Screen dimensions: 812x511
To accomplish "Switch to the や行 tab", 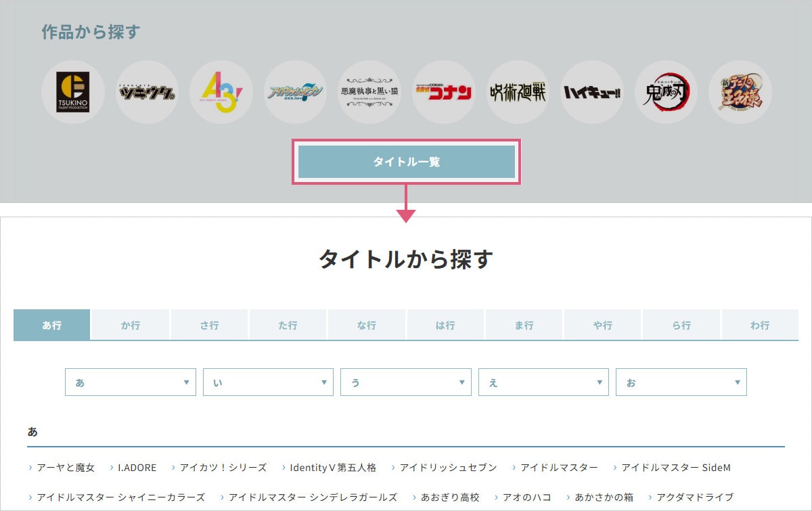I will tap(602, 325).
